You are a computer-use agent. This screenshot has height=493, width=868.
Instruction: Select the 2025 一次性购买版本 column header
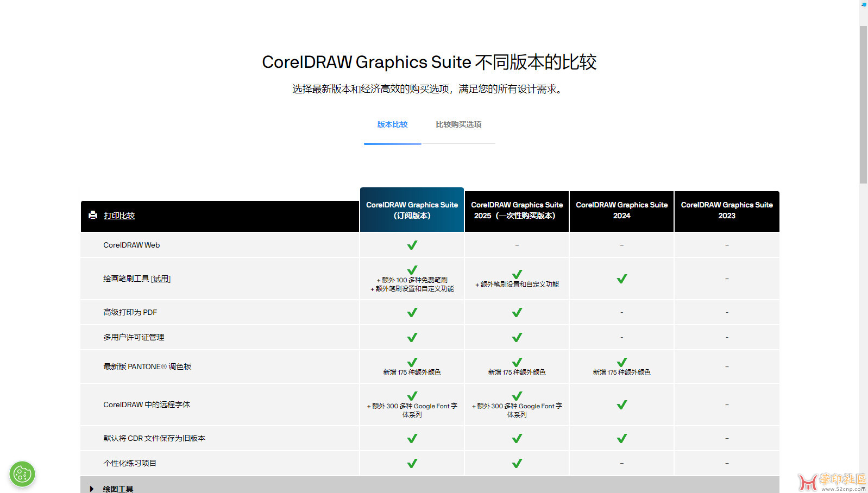(x=517, y=210)
